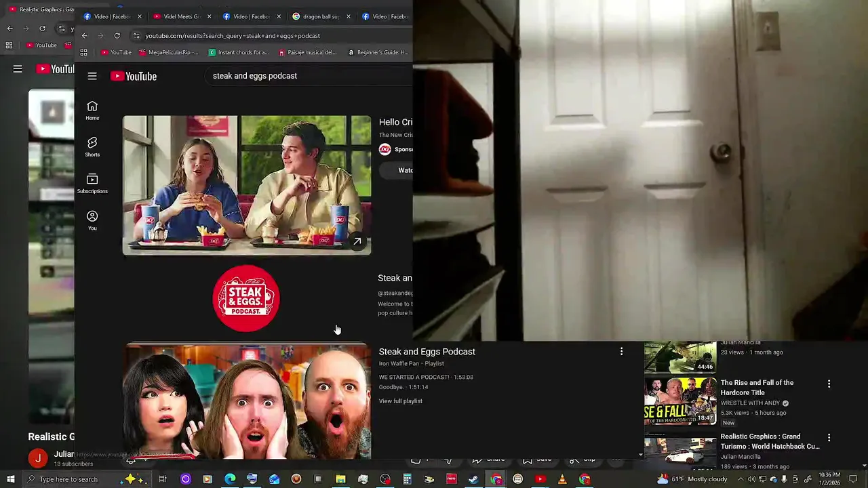The height and width of the screenshot is (488, 868).
Task: Open options menu for Realistic Graphics Grand Turismo video
Action: [829, 438]
